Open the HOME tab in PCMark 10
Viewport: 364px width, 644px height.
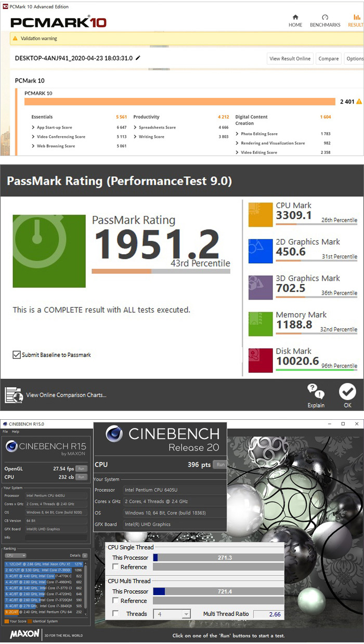pos(295,20)
